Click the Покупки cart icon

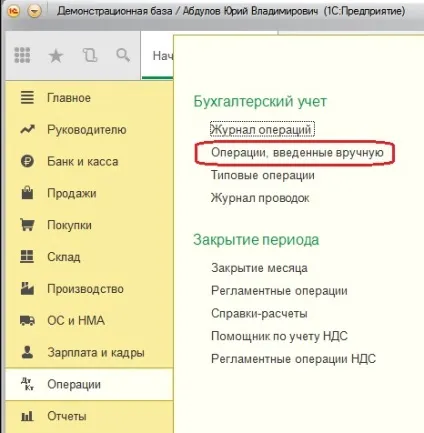pyautogui.click(x=27, y=225)
